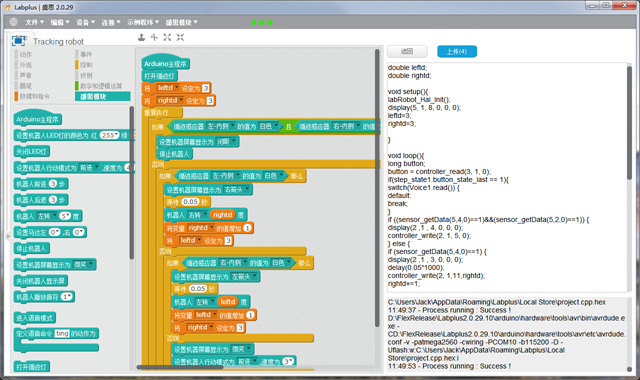Open the 文件 menu

[x=34, y=22]
